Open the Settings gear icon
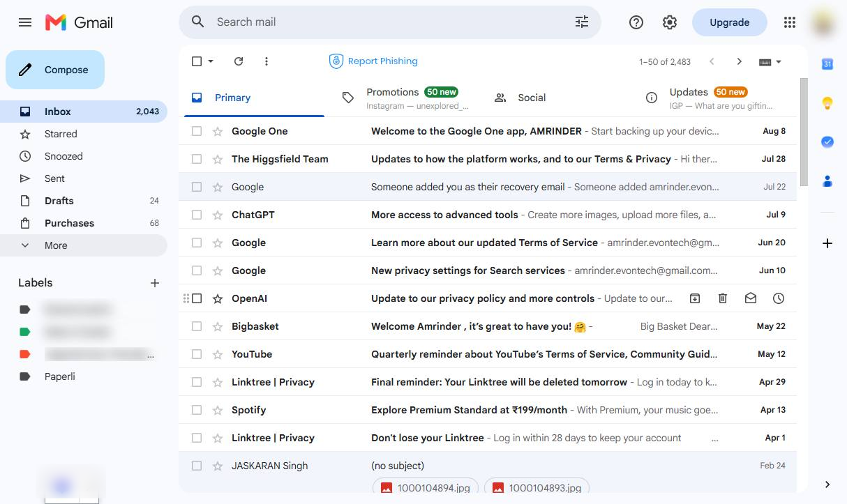The image size is (847, 504). pyautogui.click(x=670, y=22)
